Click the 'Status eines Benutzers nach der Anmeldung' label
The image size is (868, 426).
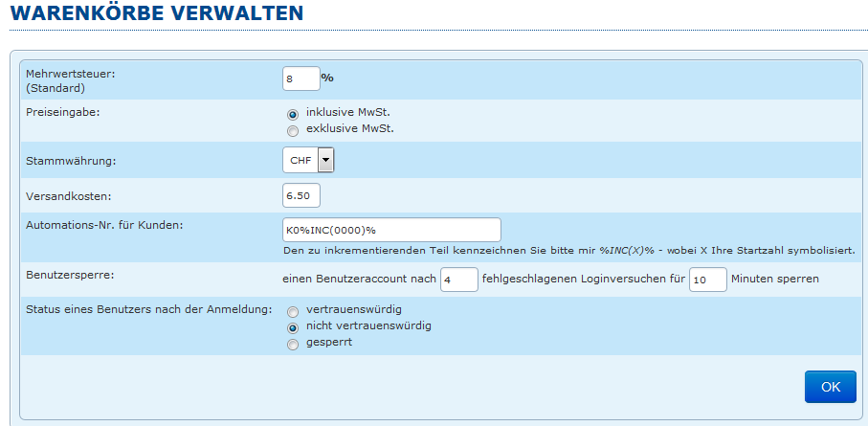(148, 310)
